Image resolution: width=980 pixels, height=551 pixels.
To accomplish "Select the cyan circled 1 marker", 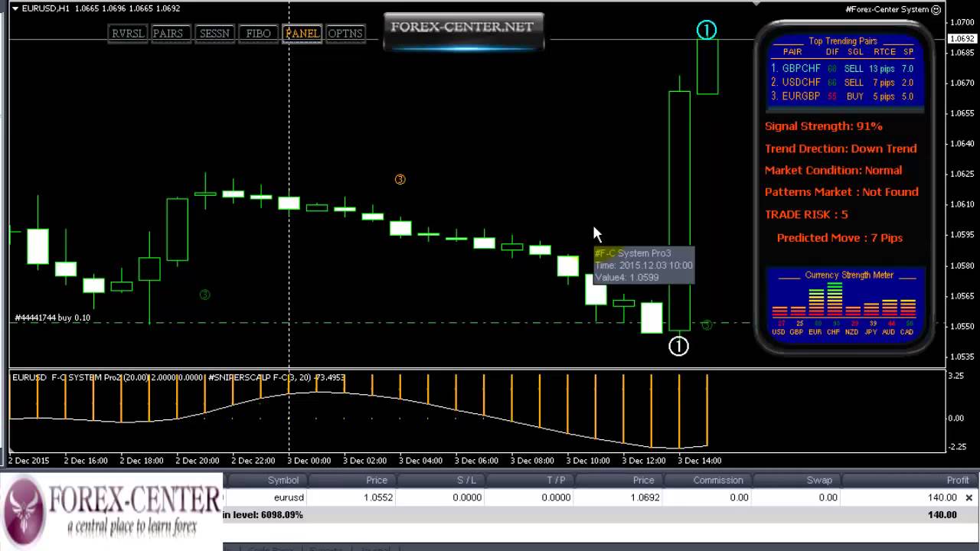I will click(x=706, y=31).
